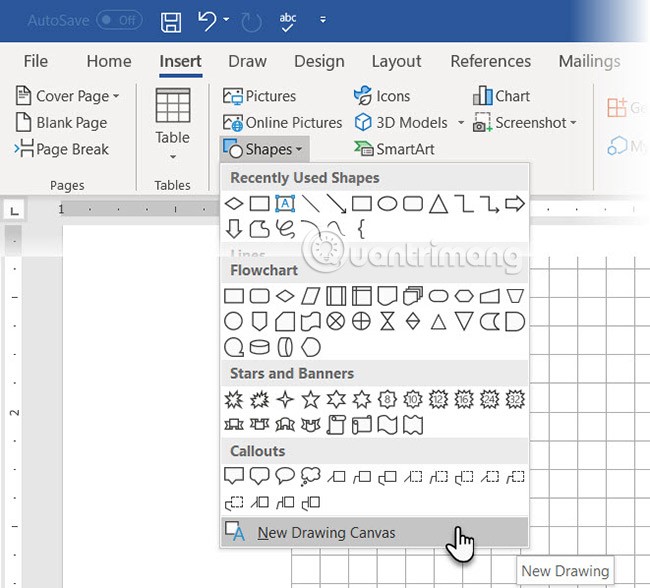Click the Redo arrow icon
Image resolution: width=650 pixels, height=588 pixels.
coord(251,22)
